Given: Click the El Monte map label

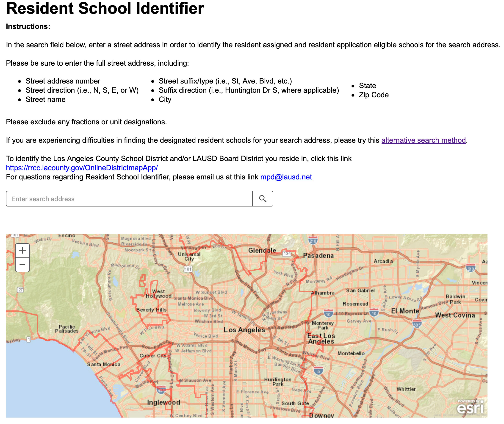Looking at the screenshot, I should [x=405, y=311].
